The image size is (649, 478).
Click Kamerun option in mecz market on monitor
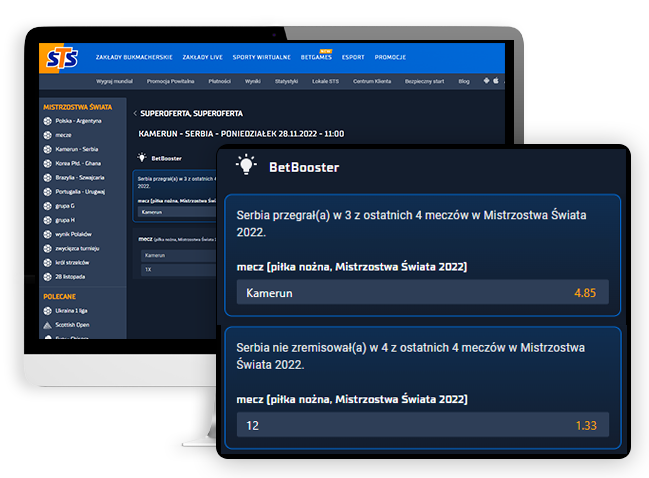pos(179,256)
